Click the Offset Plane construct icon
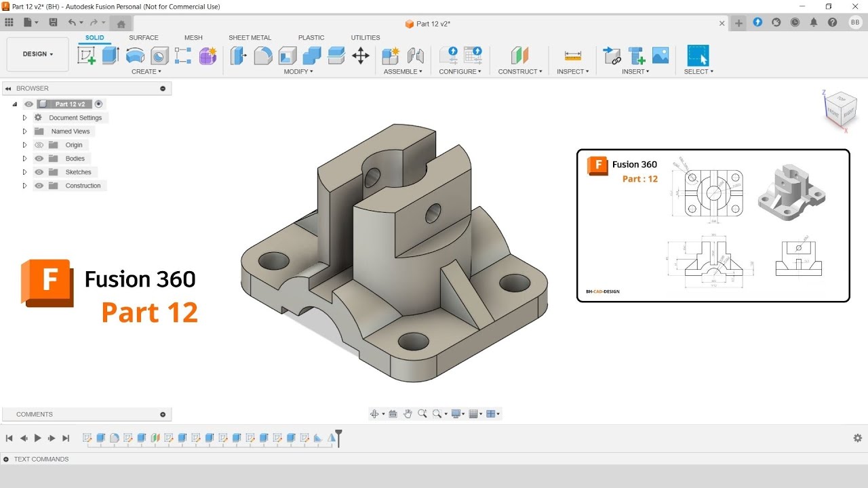Image resolution: width=868 pixels, height=488 pixels. tap(520, 56)
